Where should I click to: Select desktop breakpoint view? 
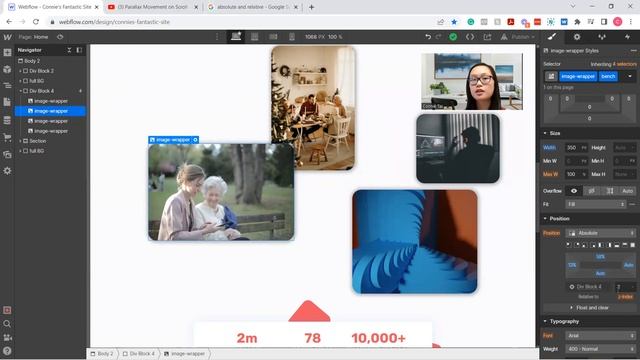236,37
